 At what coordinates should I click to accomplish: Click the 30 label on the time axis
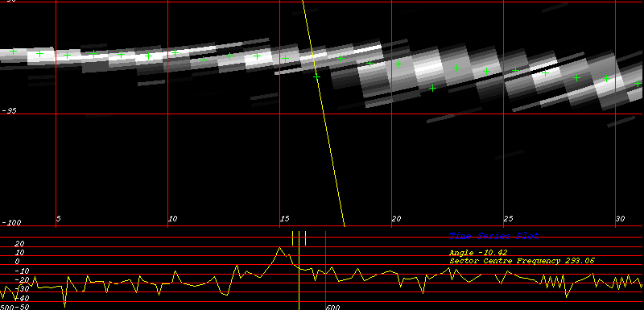620,218
